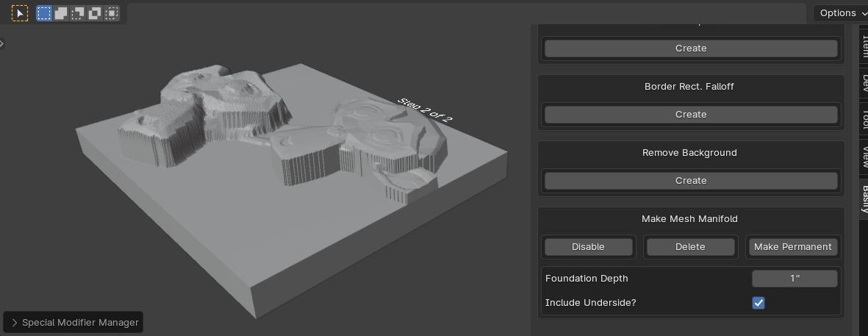Delete the Make Mesh Manifold modifier
Image resolution: width=868 pixels, height=336 pixels.
[x=690, y=247]
